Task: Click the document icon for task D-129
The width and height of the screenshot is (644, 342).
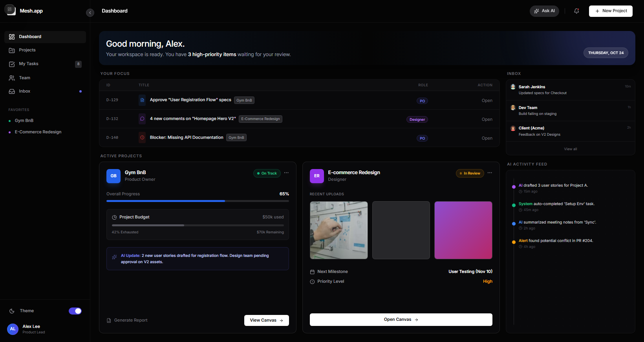Action: coord(142,100)
